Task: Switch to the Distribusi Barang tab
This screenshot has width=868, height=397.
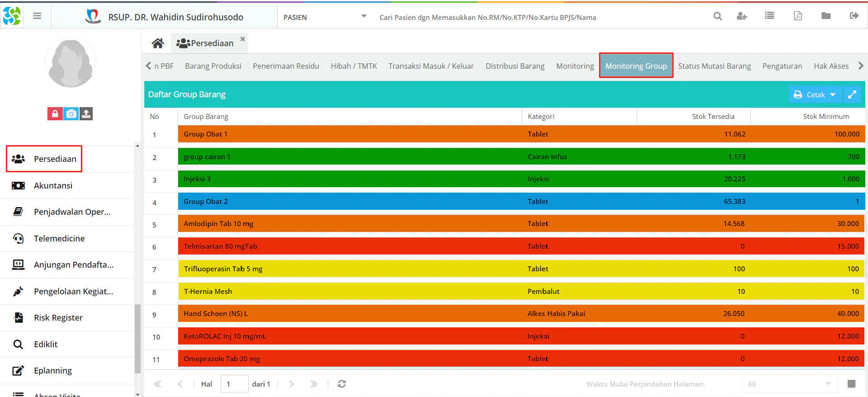Action: [x=515, y=66]
